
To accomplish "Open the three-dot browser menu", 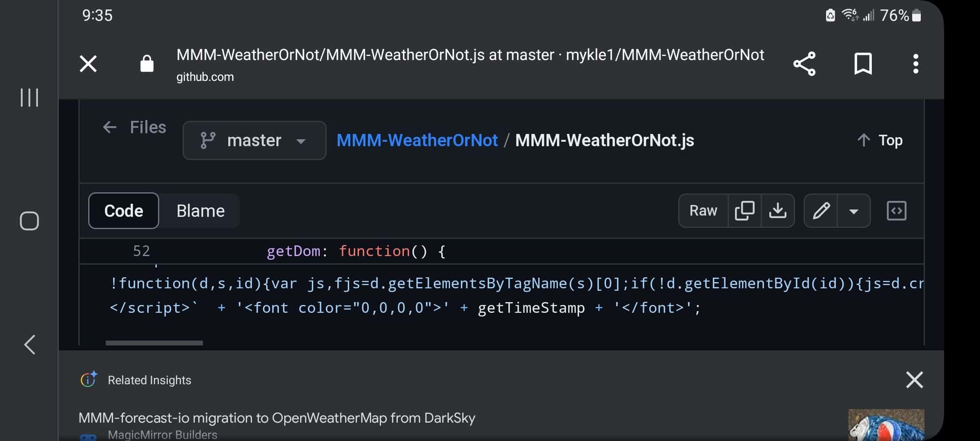I will tap(915, 64).
